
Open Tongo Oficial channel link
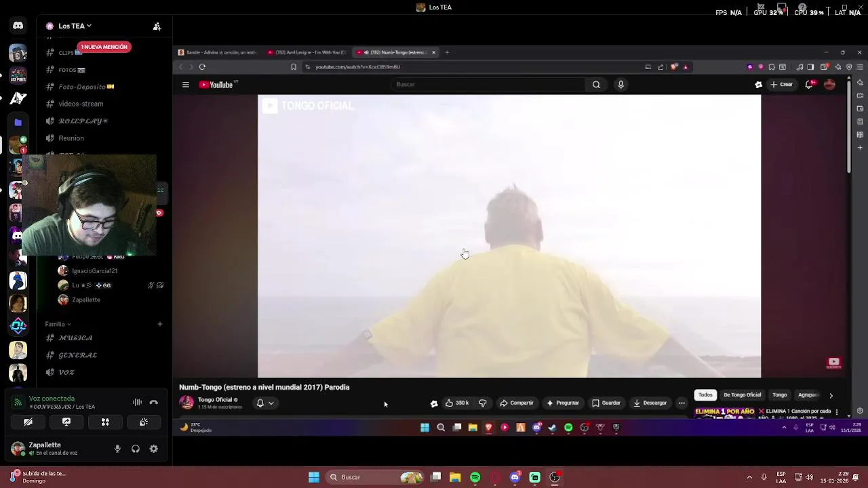tap(215, 400)
